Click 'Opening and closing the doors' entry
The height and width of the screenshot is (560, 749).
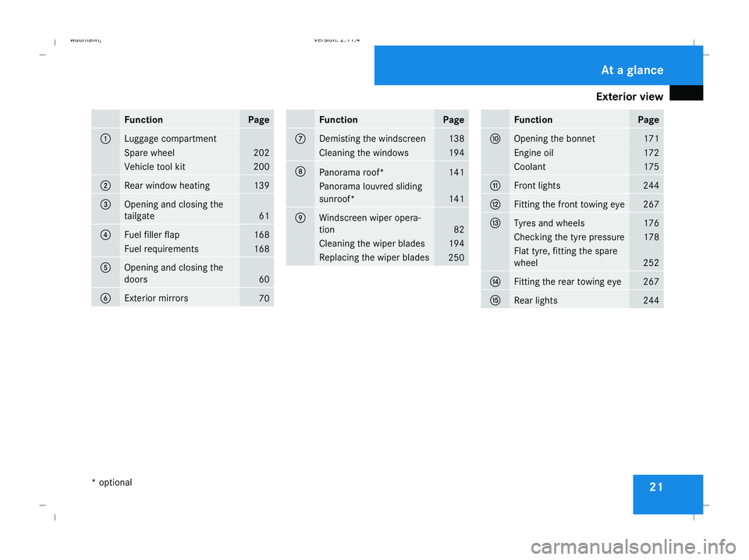[173, 274]
